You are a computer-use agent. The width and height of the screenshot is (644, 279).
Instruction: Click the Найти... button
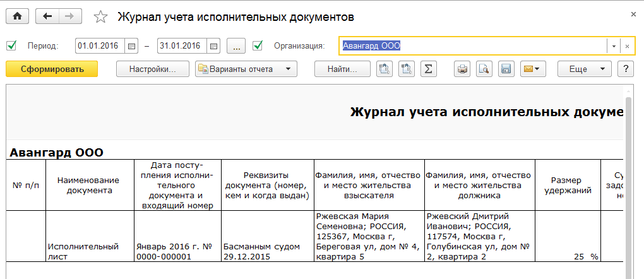click(343, 69)
